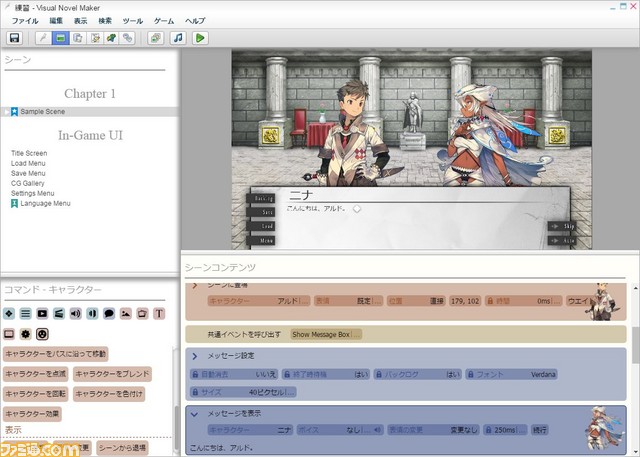Add キャラクターを点滅 command
Image resolution: width=640 pixels, height=457 pixels.
click(x=36, y=374)
